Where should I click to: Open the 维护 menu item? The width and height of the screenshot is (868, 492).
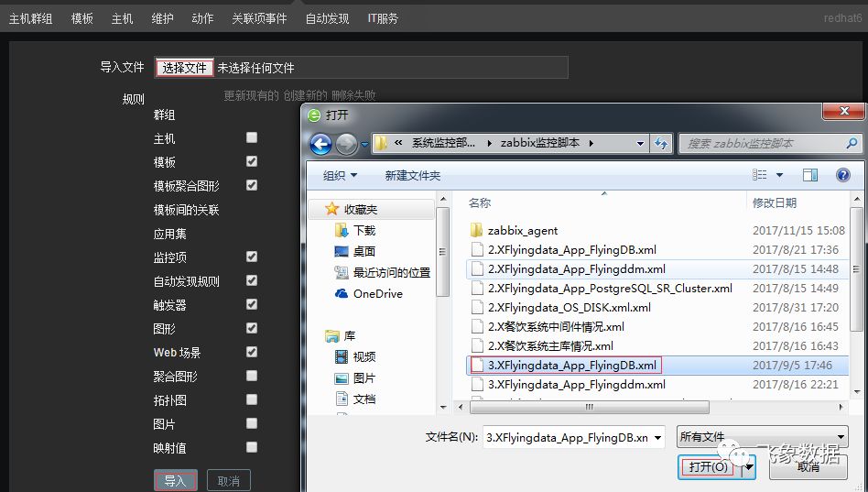click(x=162, y=19)
